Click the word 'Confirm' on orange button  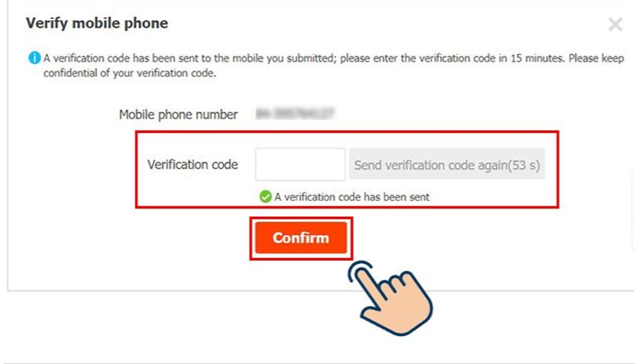tap(301, 237)
